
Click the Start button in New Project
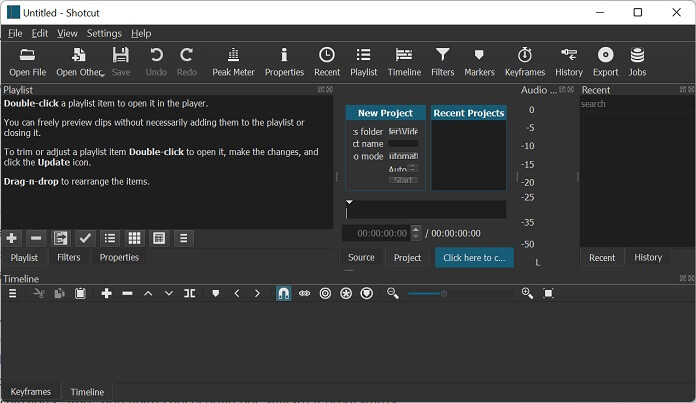pyautogui.click(x=403, y=180)
